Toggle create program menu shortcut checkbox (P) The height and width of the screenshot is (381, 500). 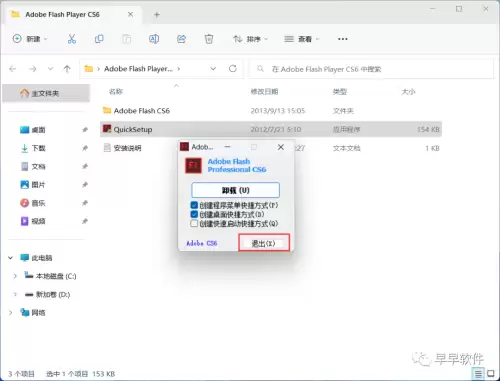194,205
